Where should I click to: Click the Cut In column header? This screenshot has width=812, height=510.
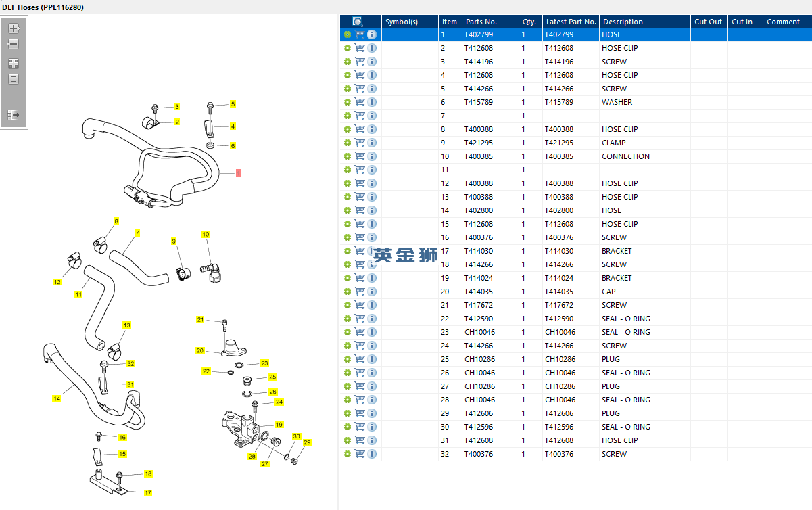[745, 22]
